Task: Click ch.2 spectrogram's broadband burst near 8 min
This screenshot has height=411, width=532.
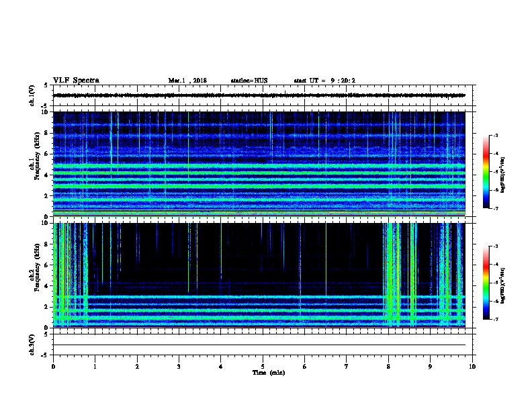Action: tap(391, 275)
